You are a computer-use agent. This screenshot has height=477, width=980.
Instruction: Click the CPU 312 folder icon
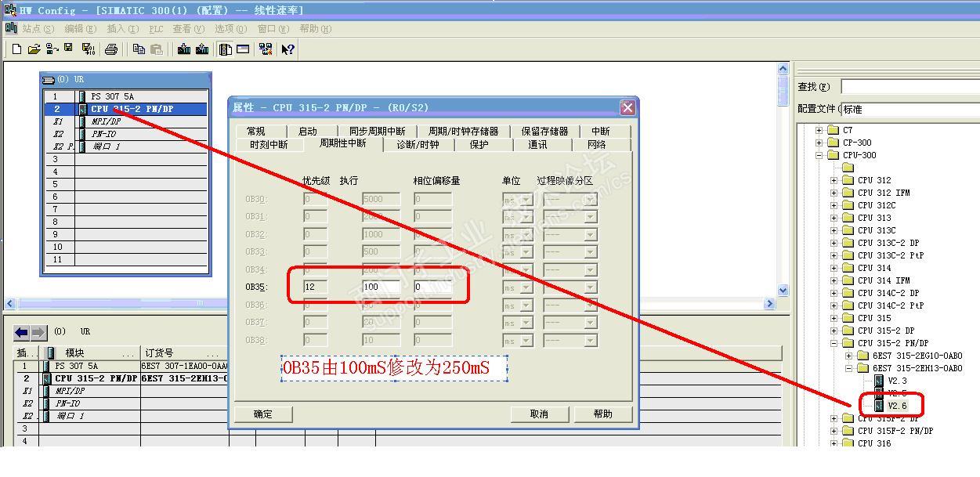[848, 180]
